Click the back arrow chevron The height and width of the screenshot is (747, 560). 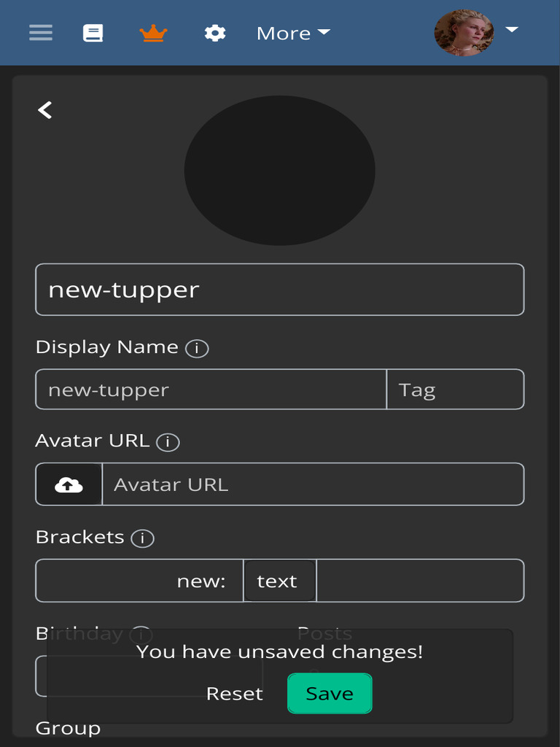click(45, 110)
